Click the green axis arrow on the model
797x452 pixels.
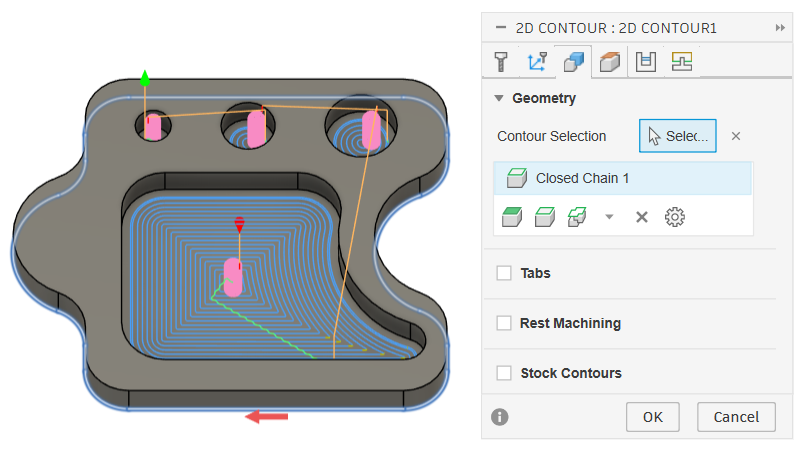pos(145,78)
